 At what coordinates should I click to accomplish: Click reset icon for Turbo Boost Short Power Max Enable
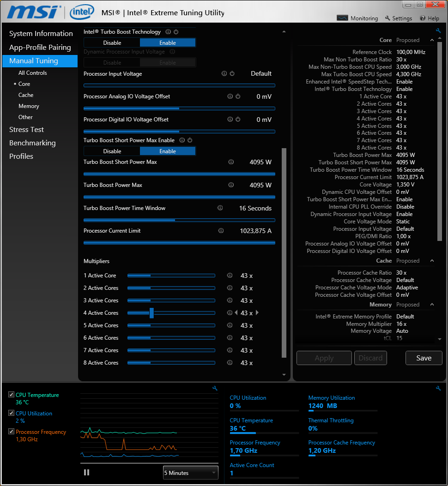(190, 140)
